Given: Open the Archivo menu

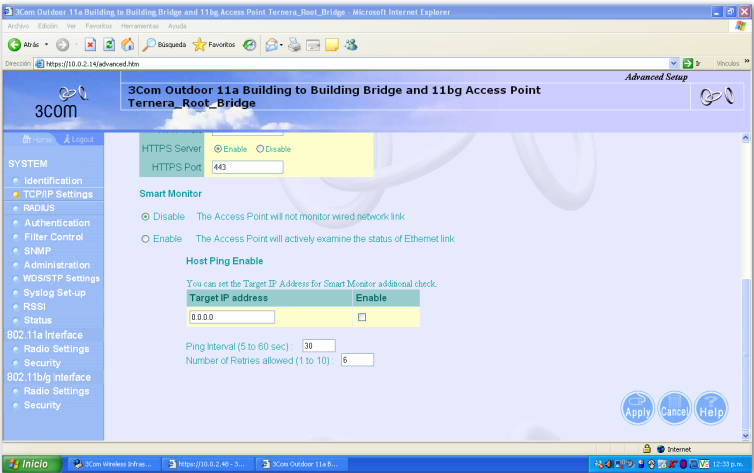Looking at the screenshot, I should point(17,25).
